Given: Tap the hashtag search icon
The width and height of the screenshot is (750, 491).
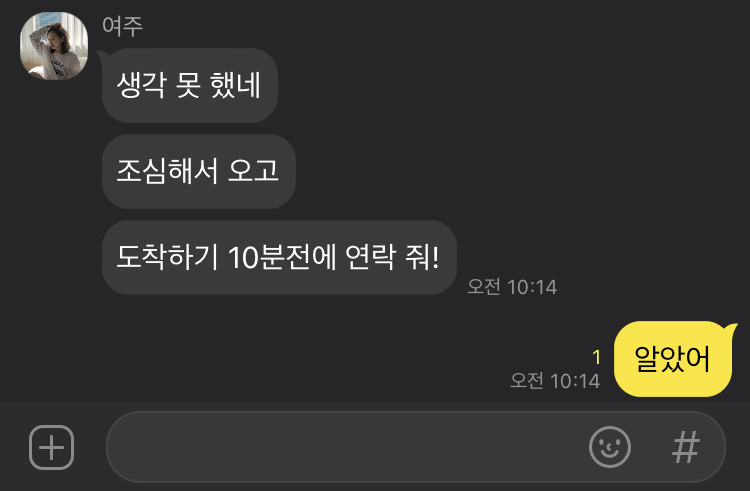Looking at the screenshot, I should (x=686, y=447).
